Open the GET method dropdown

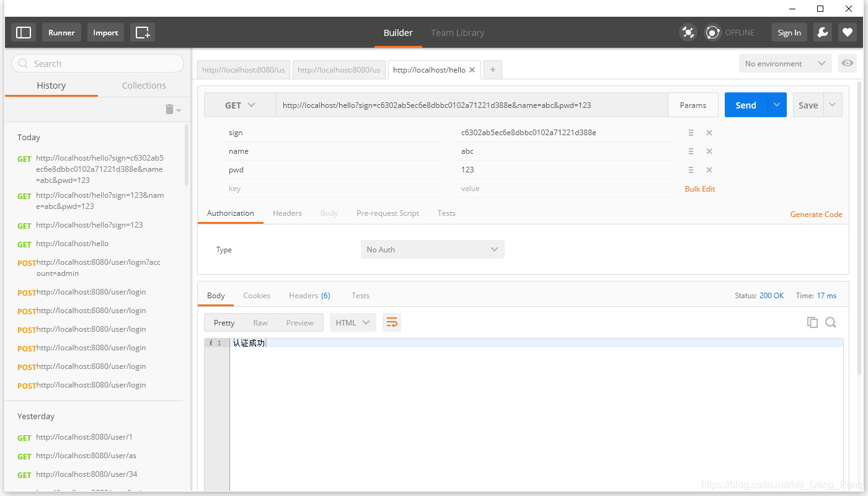pos(240,105)
